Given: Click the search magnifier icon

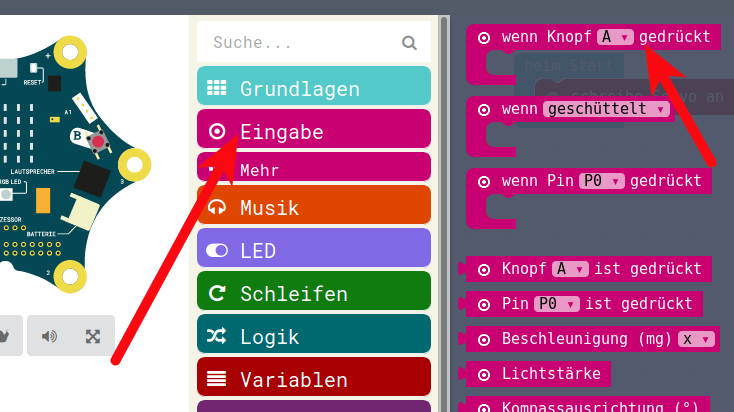Looking at the screenshot, I should pyautogui.click(x=408, y=43).
